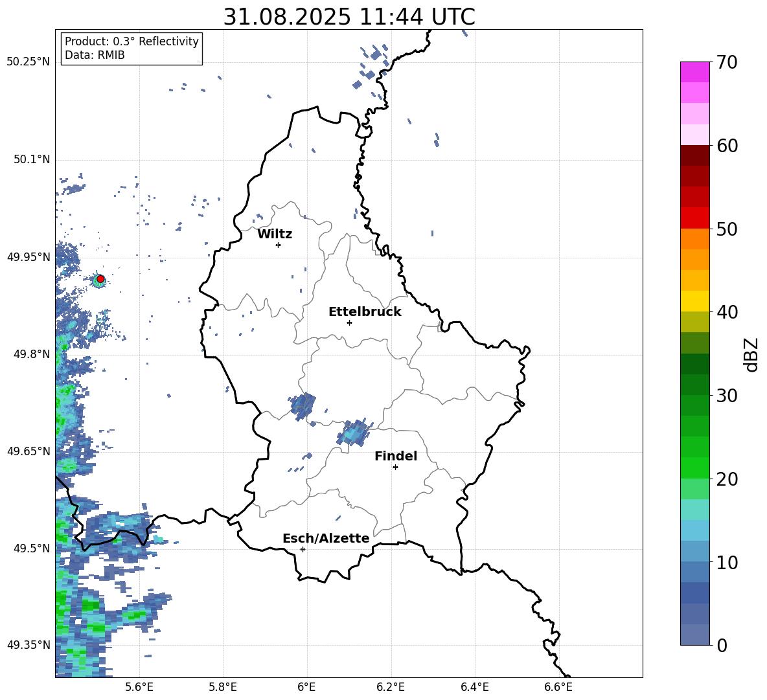Click the 'Product: 0.3° Reflectivity' text
Viewport: 767px width, 700px height.
tap(132, 41)
